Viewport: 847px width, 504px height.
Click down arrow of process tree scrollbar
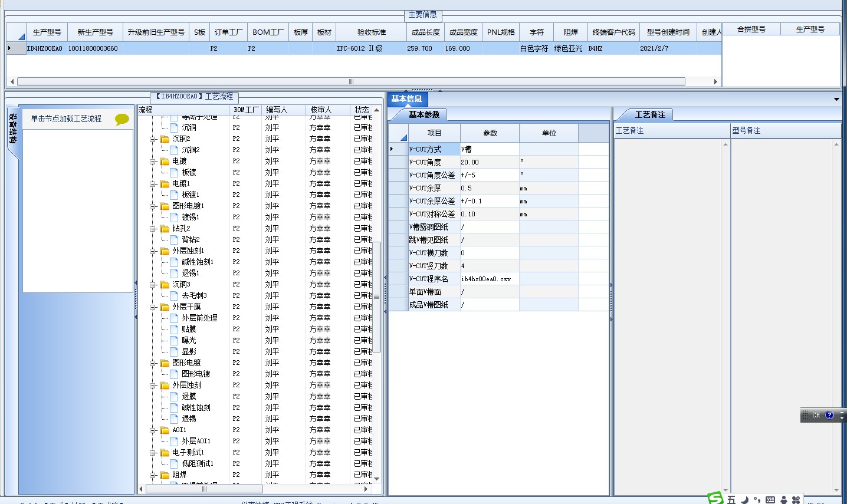tap(377, 479)
